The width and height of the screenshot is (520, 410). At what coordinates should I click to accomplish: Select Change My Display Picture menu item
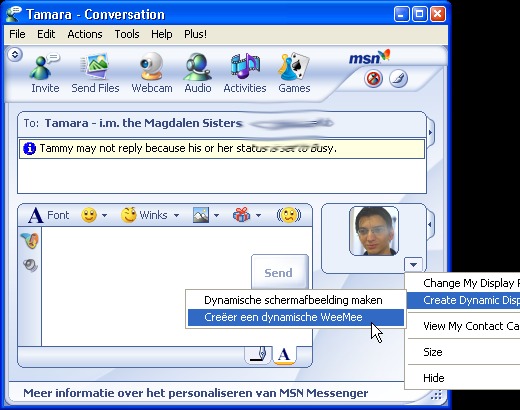464,283
